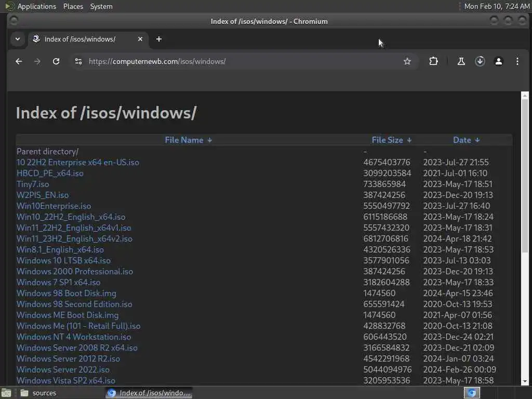This screenshot has height=399, width=532.
Task: Download HBCD_PE_x64.iso
Action: (50, 173)
